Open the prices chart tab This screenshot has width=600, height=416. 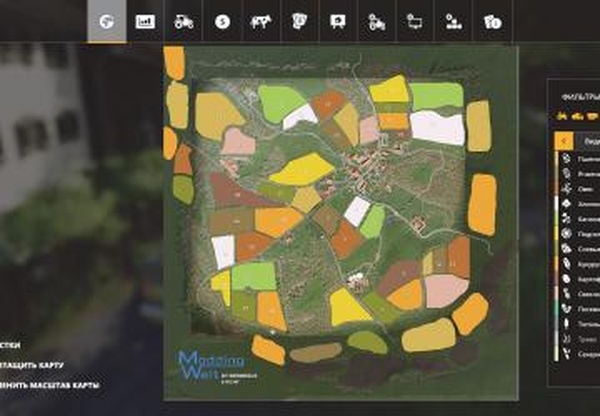[x=145, y=21]
